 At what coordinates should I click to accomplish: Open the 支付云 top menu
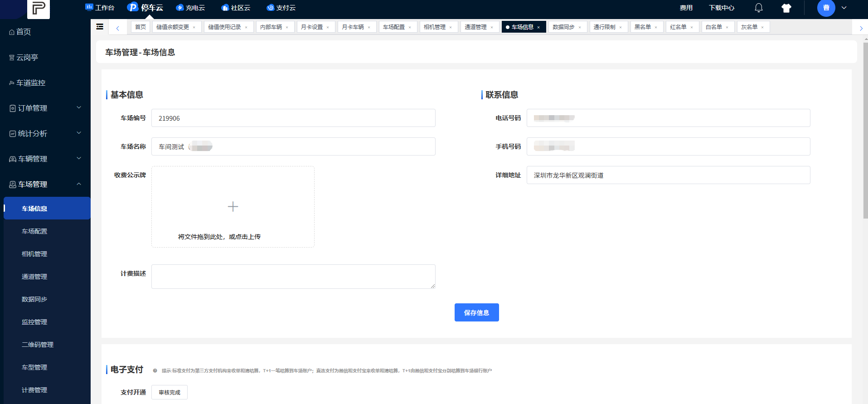point(281,8)
